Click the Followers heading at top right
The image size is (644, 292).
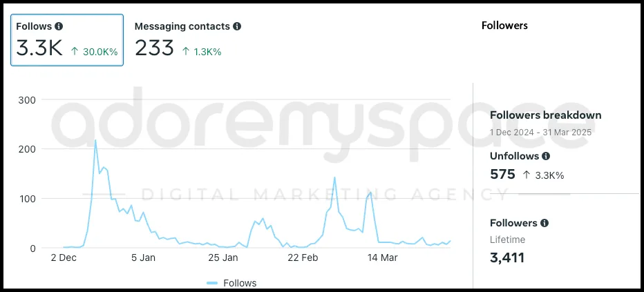(504, 26)
